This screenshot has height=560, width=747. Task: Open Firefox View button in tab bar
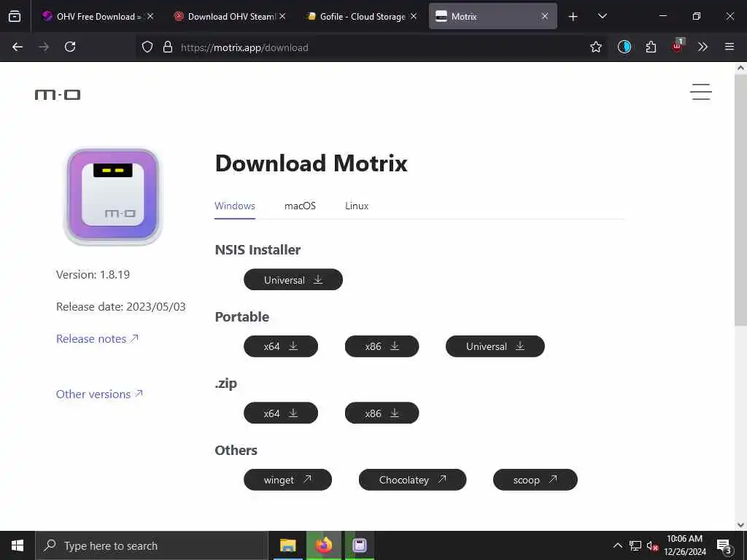[15, 16]
